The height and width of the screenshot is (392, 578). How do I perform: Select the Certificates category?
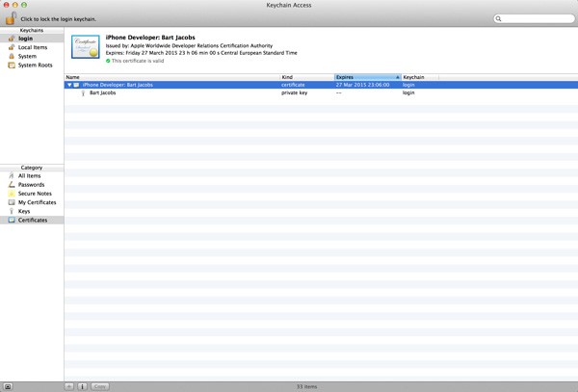32,220
